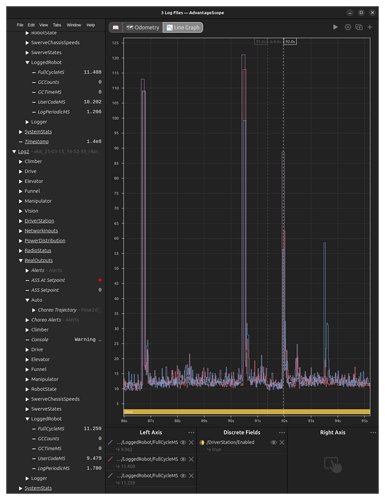This screenshot has height=500, width=385.
Task: Select the Console field showing Warning
Action: (40, 340)
